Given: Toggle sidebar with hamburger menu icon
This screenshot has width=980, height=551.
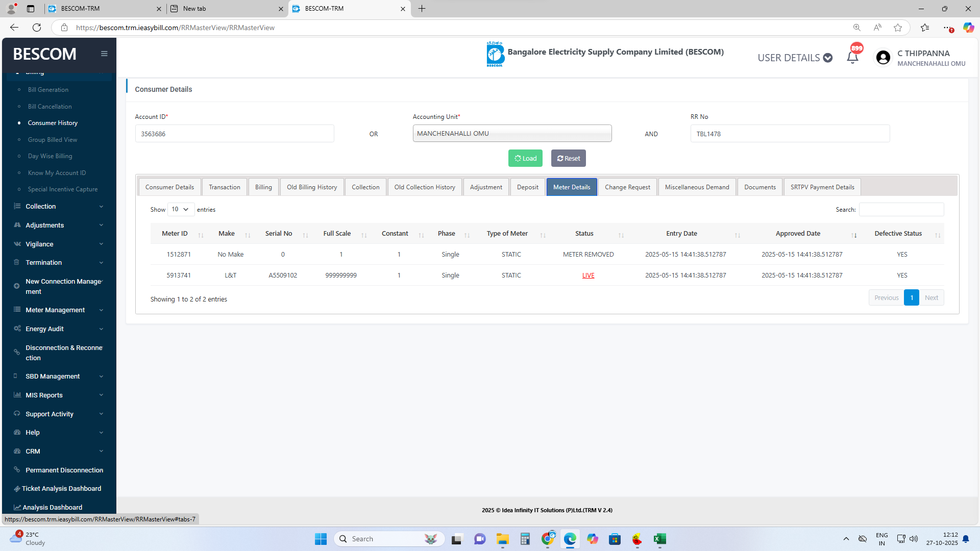Looking at the screenshot, I should click(104, 54).
